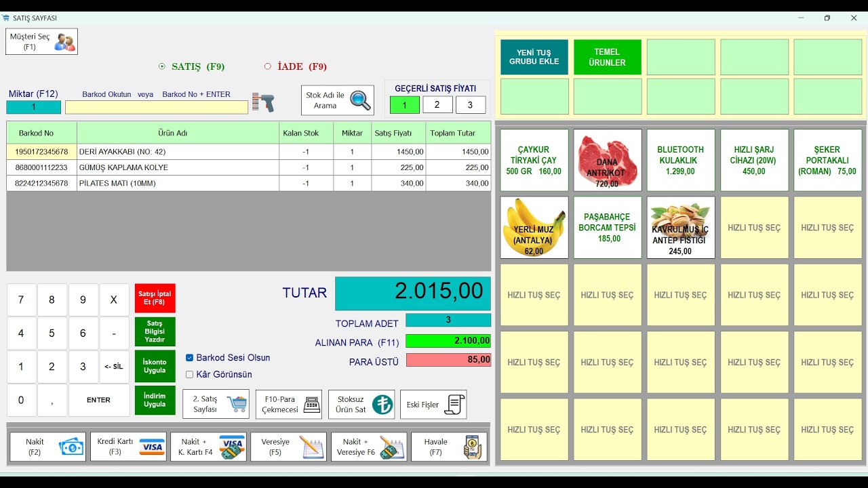Tap the keypad <- SİL delete key
Image resolution: width=868 pixels, height=488 pixels.
coord(114,367)
